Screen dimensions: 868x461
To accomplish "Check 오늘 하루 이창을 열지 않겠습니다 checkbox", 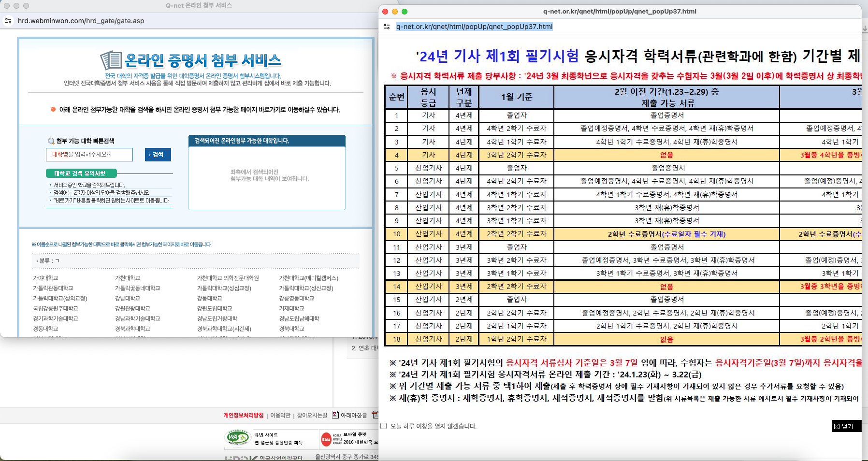I will pyautogui.click(x=384, y=426).
